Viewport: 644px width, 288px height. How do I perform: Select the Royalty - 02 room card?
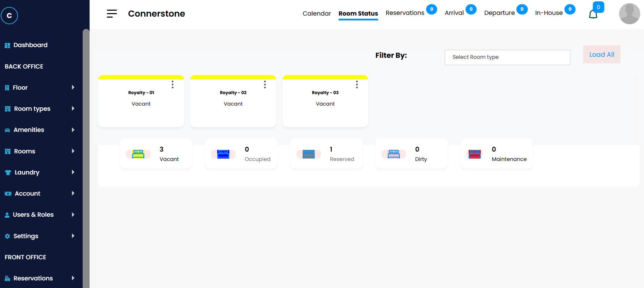point(233,101)
